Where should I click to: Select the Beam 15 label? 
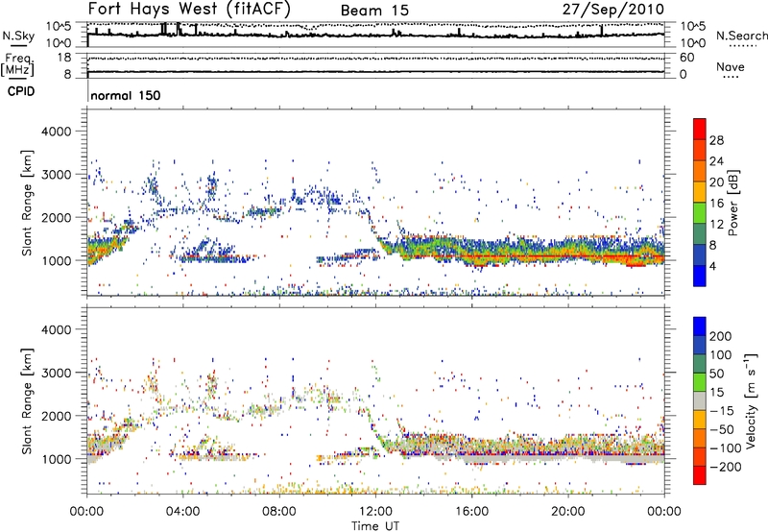click(x=374, y=11)
